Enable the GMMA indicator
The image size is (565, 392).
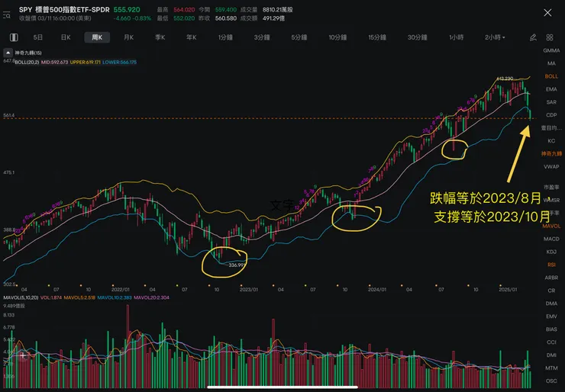coord(551,50)
